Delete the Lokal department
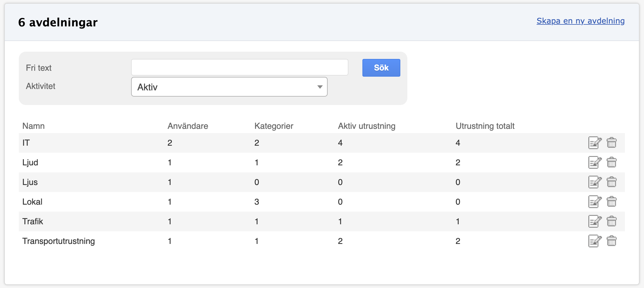The image size is (644, 288). click(x=611, y=202)
